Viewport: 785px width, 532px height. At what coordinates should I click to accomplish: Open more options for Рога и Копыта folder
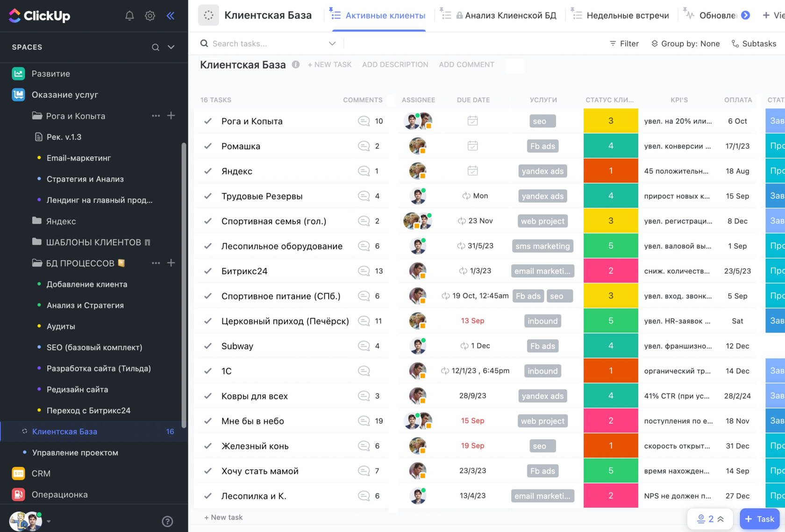pyautogui.click(x=156, y=115)
